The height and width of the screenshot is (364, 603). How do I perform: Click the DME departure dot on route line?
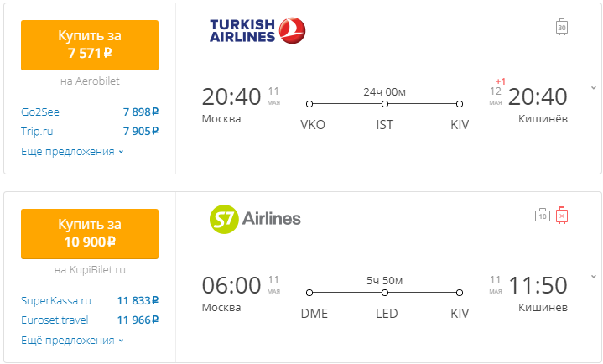pyautogui.click(x=309, y=293)
